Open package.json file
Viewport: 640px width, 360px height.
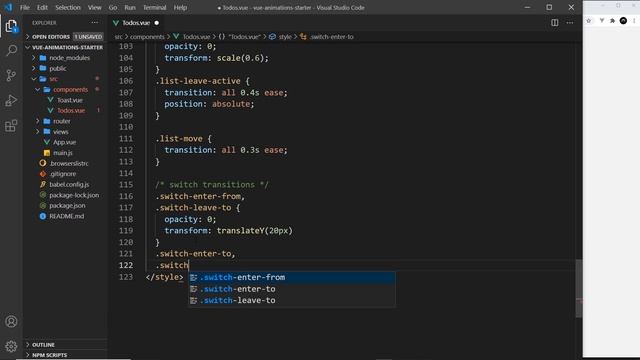(65, 206)
